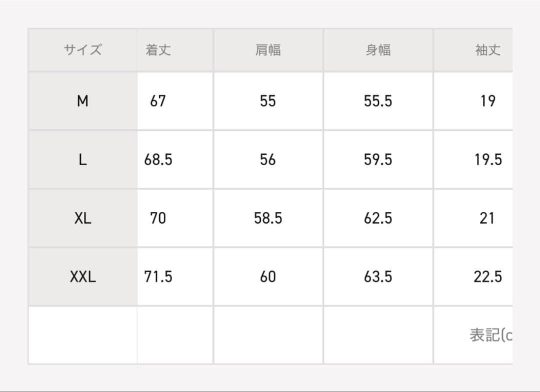Screen dimensions: 540x392
Task: Click the 着丈 column header
Action: [158, 50]
